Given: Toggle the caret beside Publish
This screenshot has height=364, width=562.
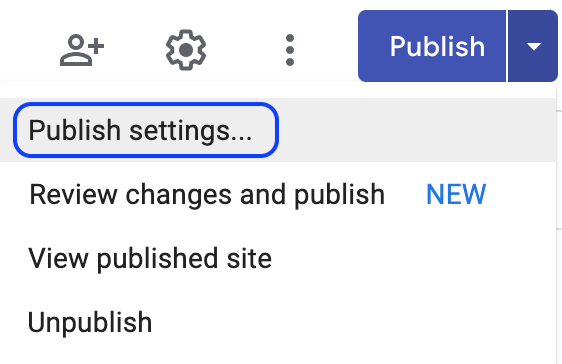Looking at the screenshot, I should (x=533, y=46).
